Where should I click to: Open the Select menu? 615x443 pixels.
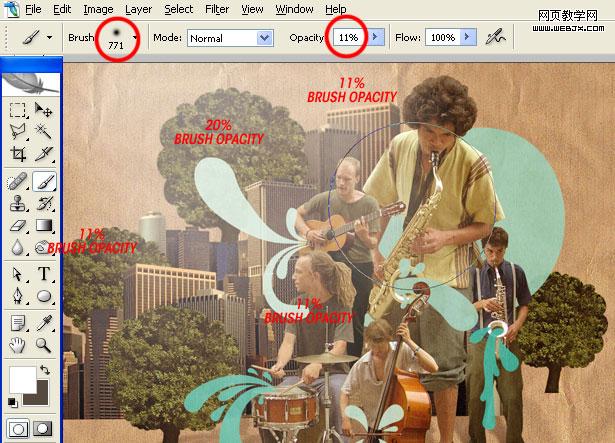click(x=178, y=9)
